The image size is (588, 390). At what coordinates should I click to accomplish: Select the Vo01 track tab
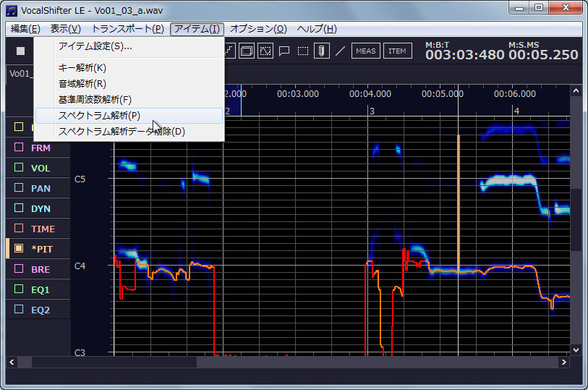[20, 74]
